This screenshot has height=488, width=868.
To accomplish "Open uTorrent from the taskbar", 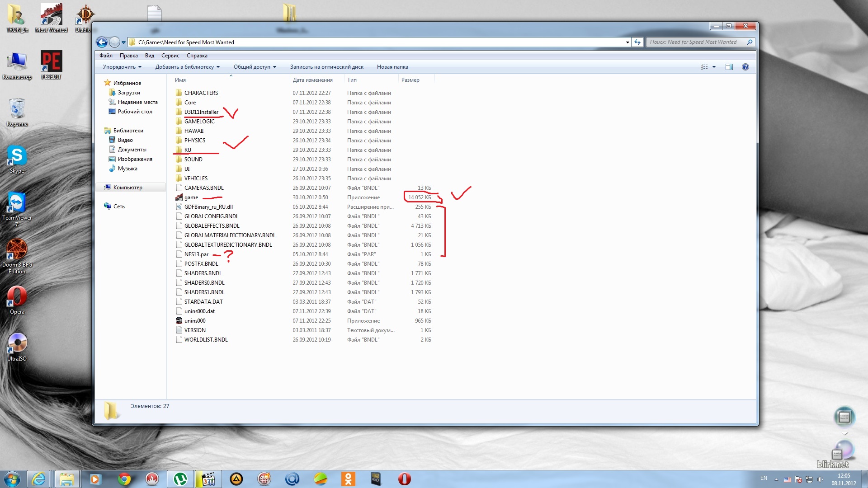I will pos(180,479).
